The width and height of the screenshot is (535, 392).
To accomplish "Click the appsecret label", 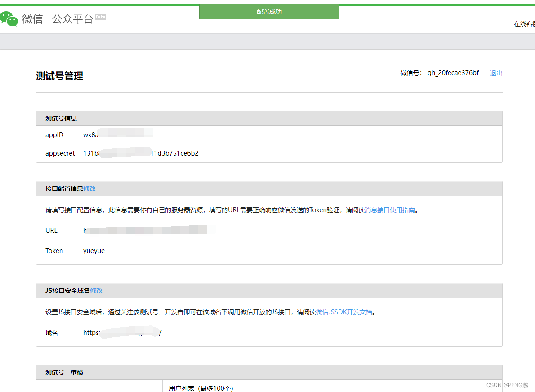I will 60,153.
